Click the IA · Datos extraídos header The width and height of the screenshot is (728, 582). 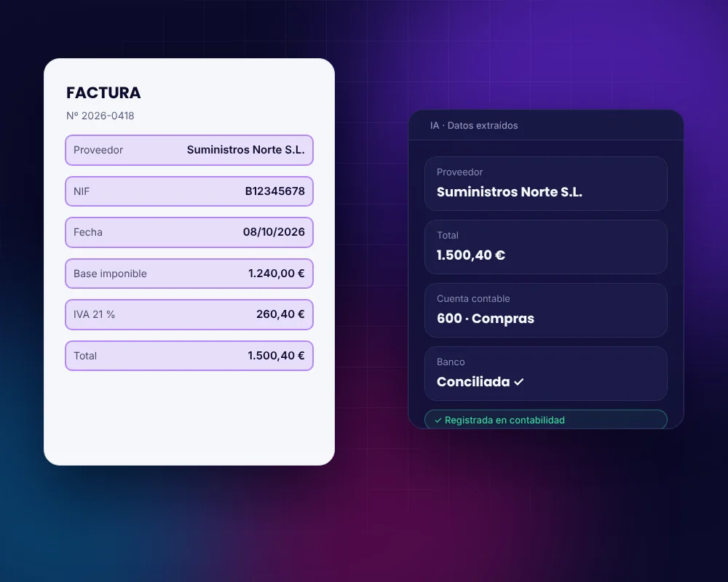474,125
